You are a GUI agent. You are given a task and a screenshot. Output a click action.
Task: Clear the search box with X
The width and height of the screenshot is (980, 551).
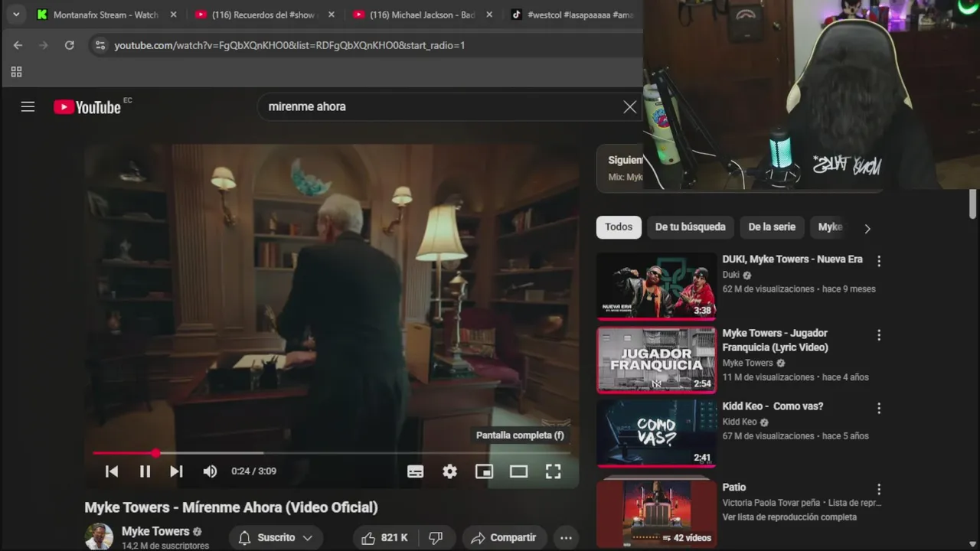click(629, 107)
